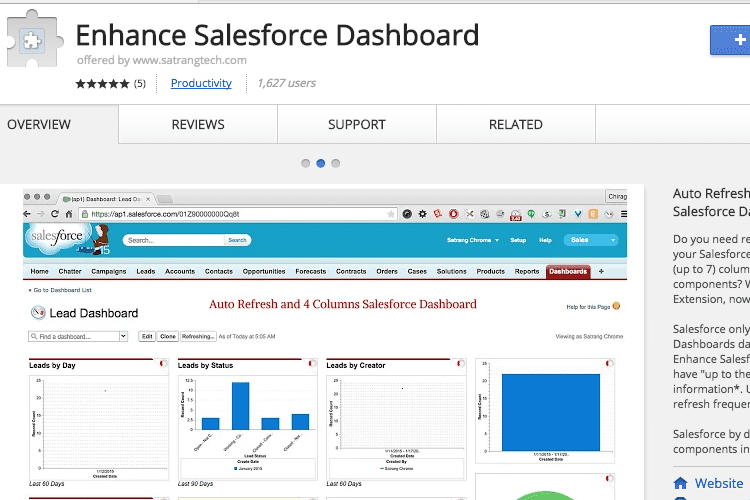This screenshot has height=500, width=750.
Task: Select the second (blue) carousel dot
Action: pyautogui.click(x=321, y=164)
